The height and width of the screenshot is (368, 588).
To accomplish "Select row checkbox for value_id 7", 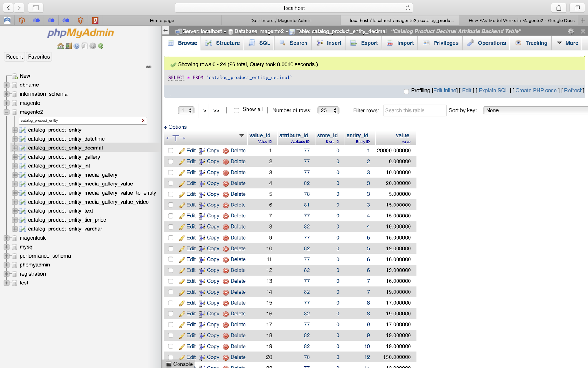I will 171,216.
